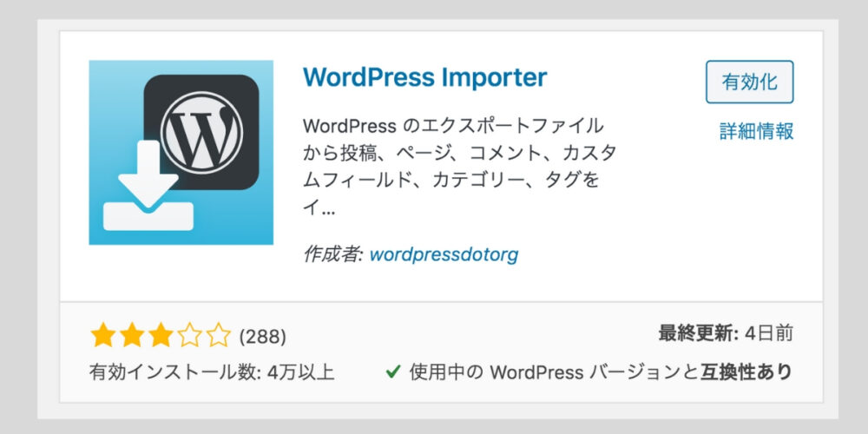The width and height of the screenshot is (868, 434).
Task: Click the 最終更新: 4日前 text
Action: pyautogui.click(x=726, y=333)
